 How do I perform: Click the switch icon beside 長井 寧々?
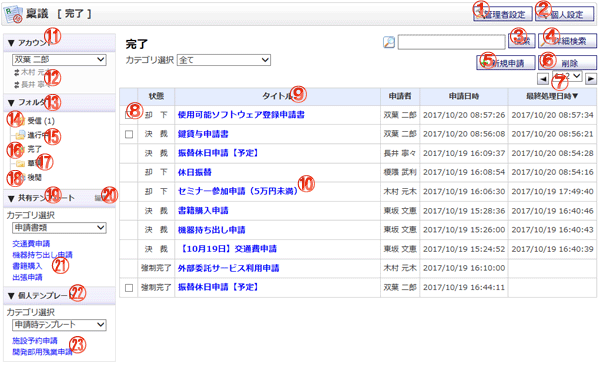point(16,85)
